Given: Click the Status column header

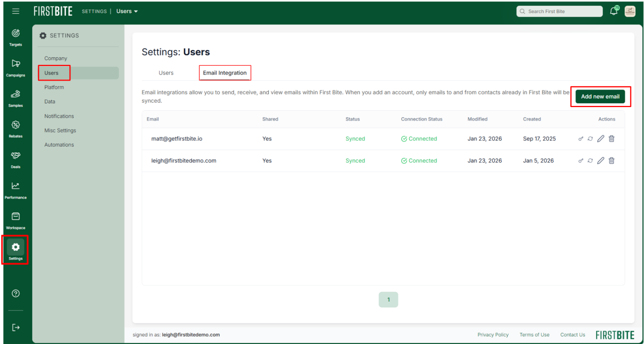Looking at the screenshot, I should [353, 119].
